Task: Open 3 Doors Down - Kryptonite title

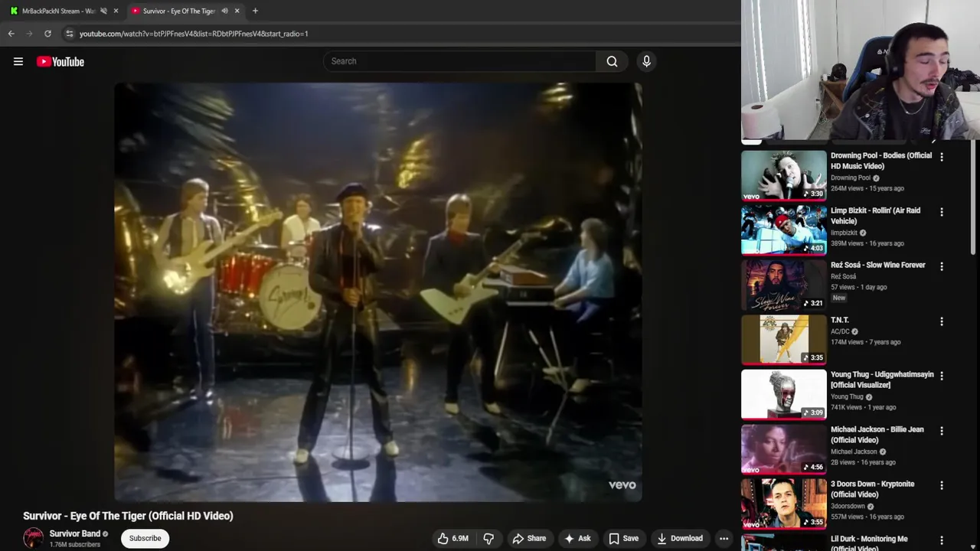Action: pyautogui.click(x=873, y=489)
